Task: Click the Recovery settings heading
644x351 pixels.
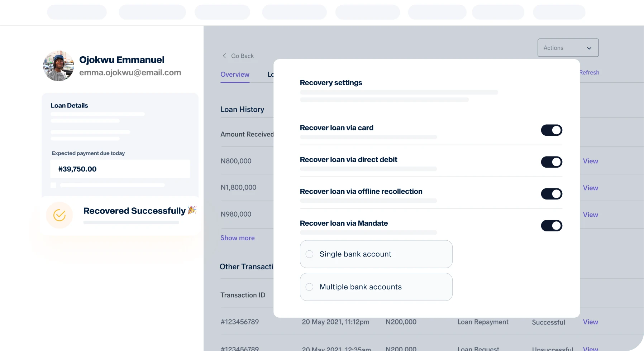Action: tap(331, 83)
